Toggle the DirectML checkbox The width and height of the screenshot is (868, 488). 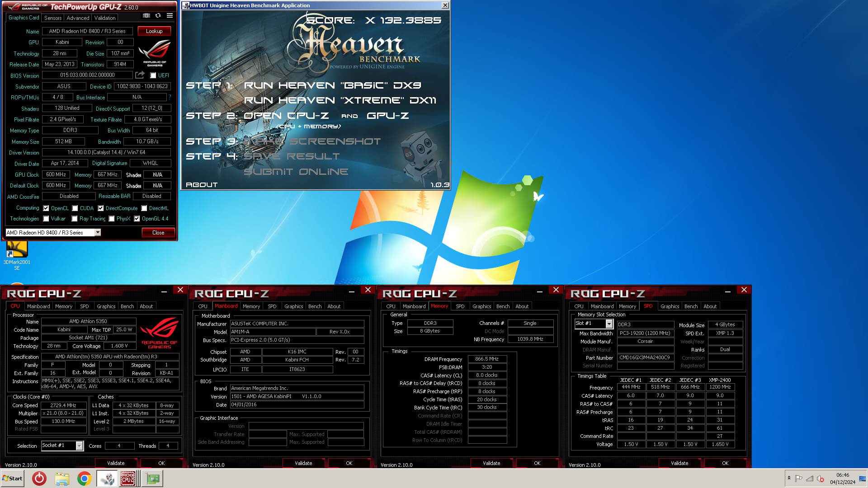point(144,208)
